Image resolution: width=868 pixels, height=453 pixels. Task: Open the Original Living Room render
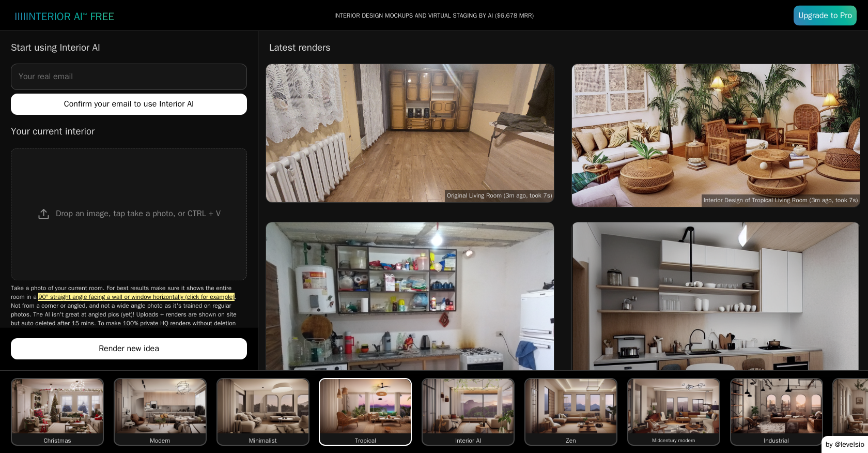(410, 133)
